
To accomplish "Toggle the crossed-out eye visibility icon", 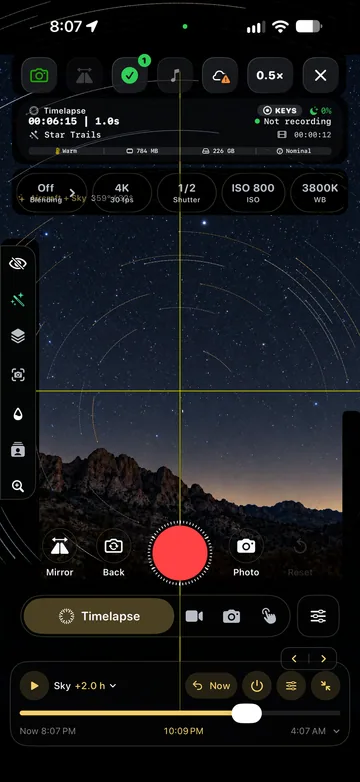I will (18, 264).
